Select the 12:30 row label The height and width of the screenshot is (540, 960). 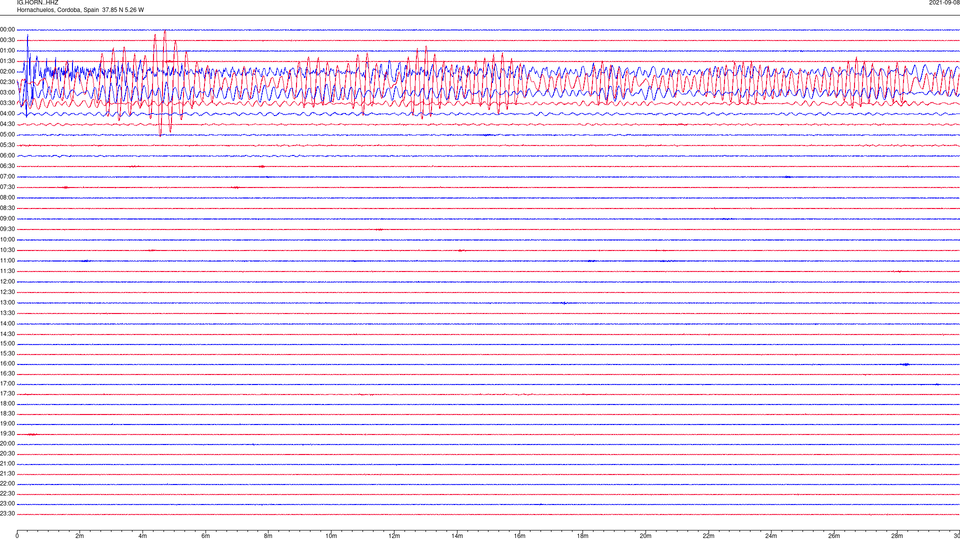pos(7,292)
